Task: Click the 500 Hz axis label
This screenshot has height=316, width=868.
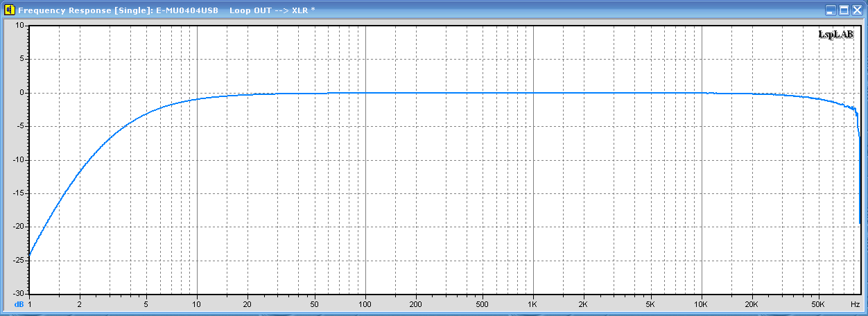Action: click(x=483, y=304)
